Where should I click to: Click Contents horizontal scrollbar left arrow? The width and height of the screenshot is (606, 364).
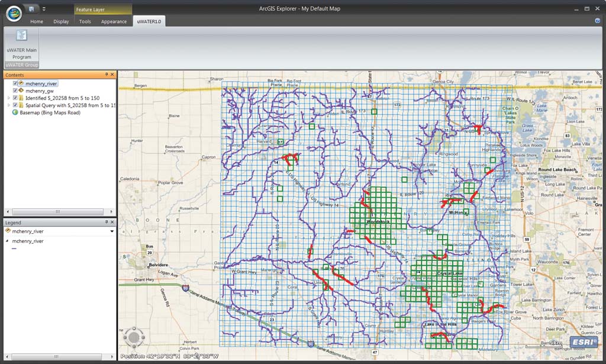click(x=8, y=212)
